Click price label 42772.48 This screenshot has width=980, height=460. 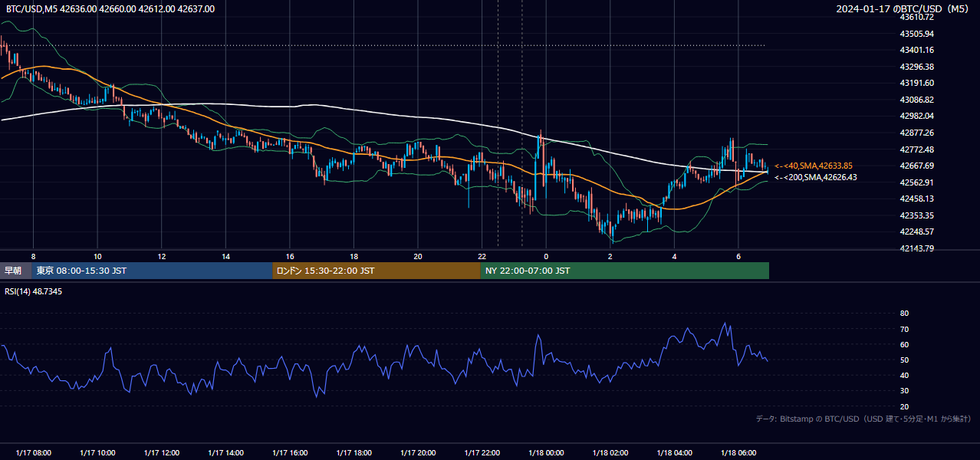pyautogui.click(x=917, y=149)
